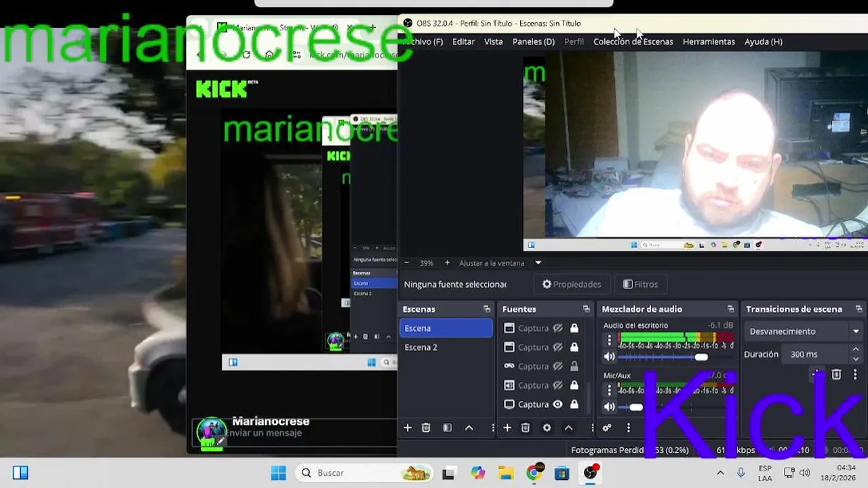Mute Audio del escritorio speaker button
868x488 pixels.
[609, 357]
